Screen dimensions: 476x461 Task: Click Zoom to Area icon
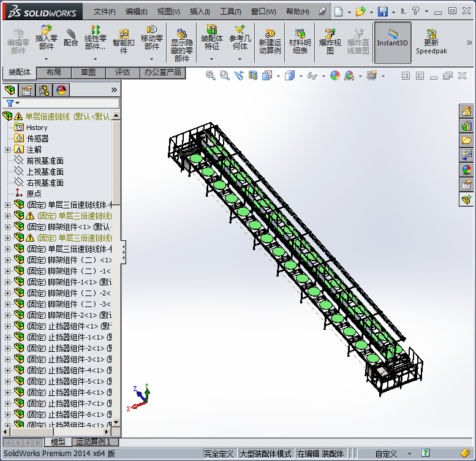[x=225, y=75]
